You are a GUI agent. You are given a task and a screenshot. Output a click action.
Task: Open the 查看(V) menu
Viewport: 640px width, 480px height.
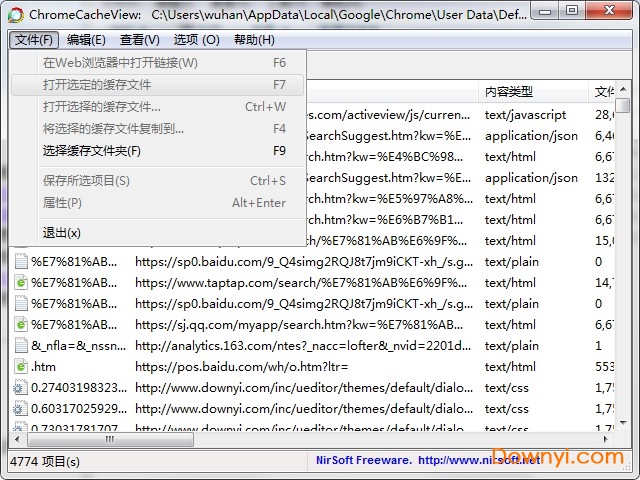tap(140, 40)
